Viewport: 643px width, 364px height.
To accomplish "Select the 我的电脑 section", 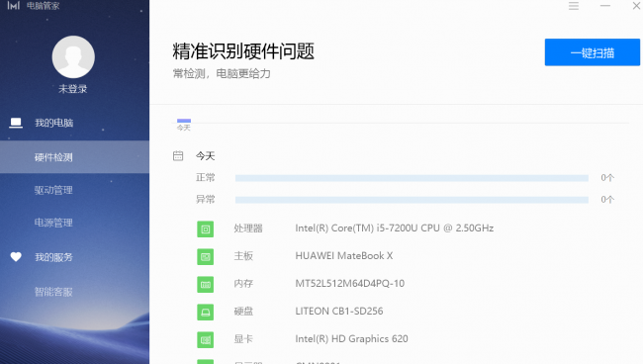I will tap(53, 123).
